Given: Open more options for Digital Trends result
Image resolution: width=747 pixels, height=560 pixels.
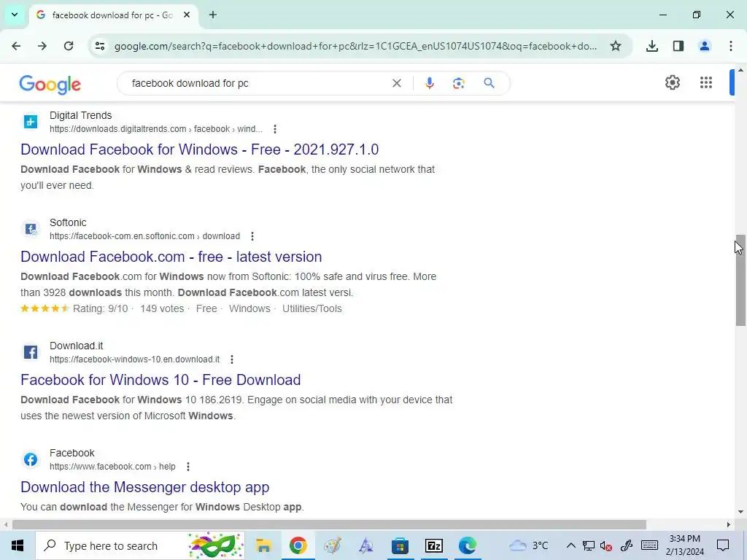Looking at the screenshot, I should click(275, 129).
